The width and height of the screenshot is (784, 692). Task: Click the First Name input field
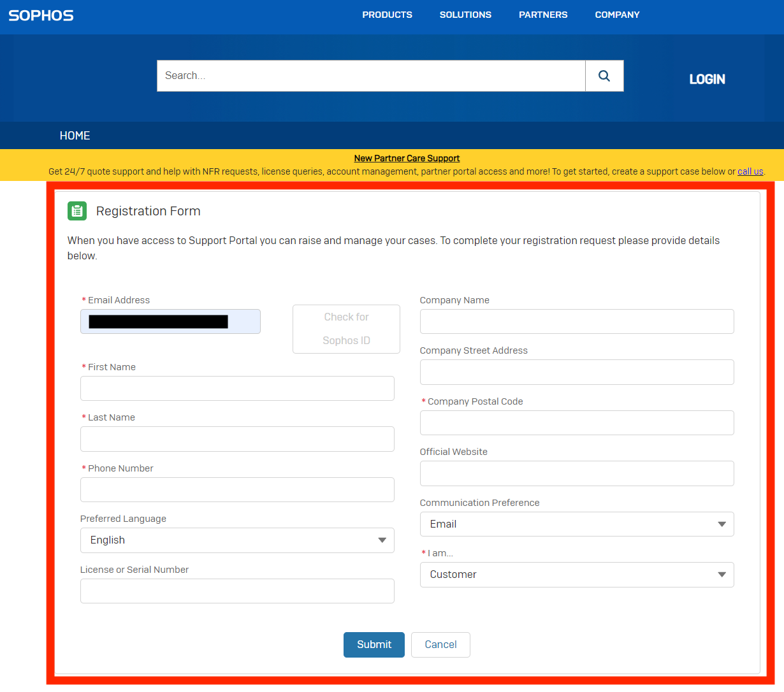(x=237, y=389)
